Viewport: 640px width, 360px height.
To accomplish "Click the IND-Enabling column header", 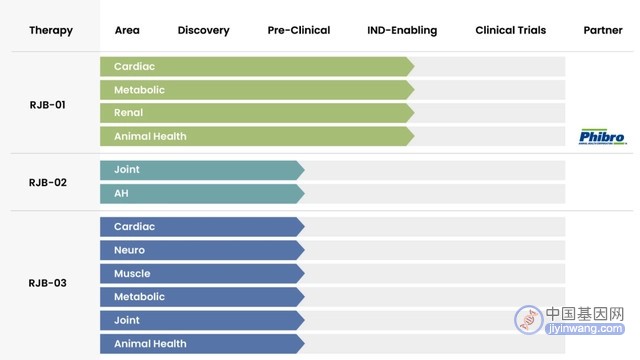I will click(402, 30).
